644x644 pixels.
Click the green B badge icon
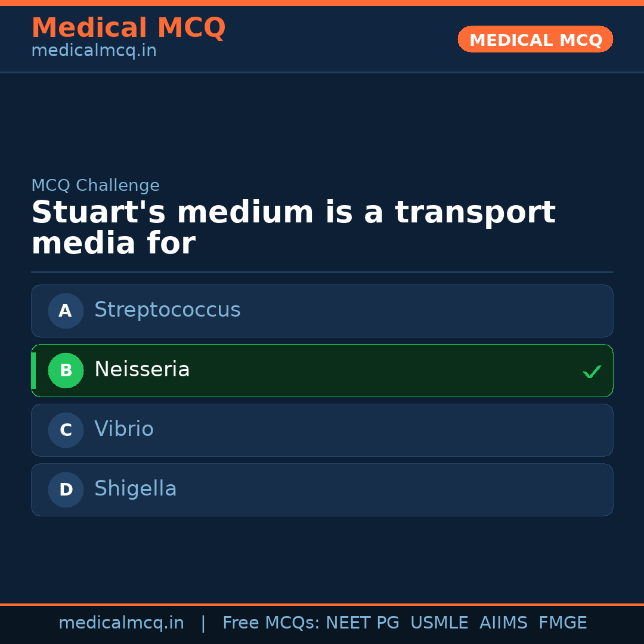(x=66, y=370)
